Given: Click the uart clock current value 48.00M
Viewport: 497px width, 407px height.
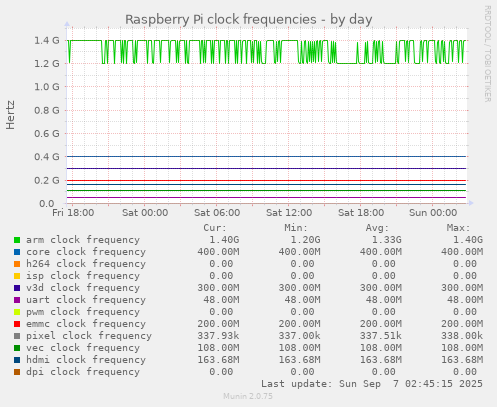Looking at the screenshot, I should coord(221,300).
